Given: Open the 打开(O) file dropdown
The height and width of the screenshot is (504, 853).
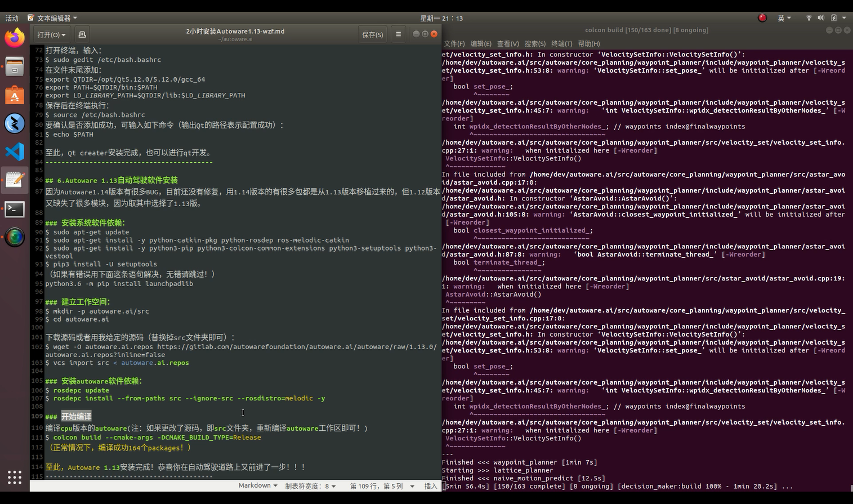Looking at the screenshot, I should 51,34.
